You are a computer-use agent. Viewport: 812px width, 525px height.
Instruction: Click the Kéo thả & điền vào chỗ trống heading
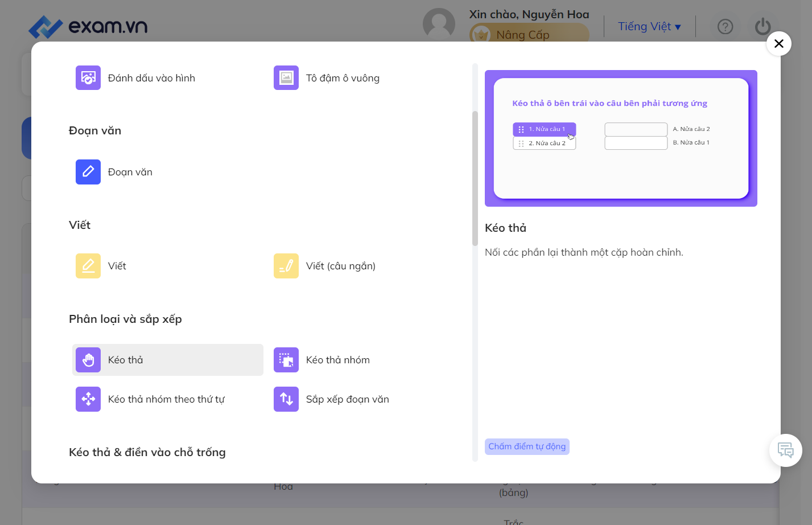pyautogui.click(x=147, y=452)
